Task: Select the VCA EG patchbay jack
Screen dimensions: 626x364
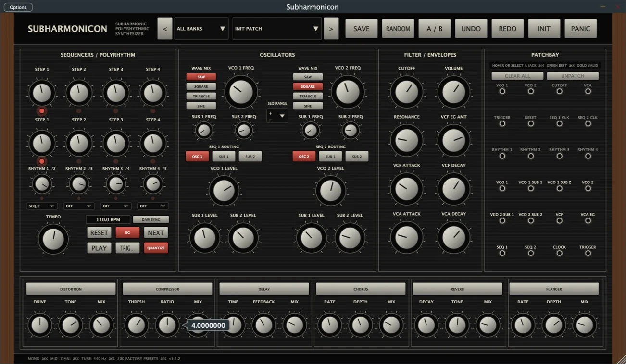Action: pyautogui.click(x=588, y=220)
